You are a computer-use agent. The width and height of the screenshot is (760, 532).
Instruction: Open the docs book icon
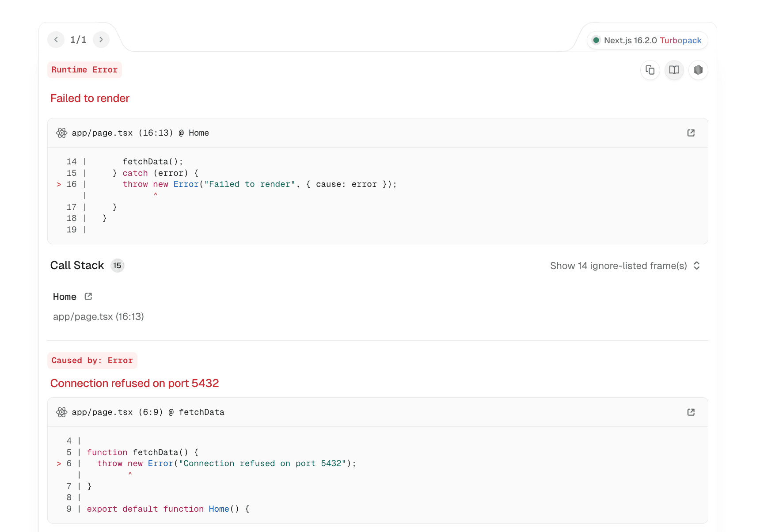pyautogui.click(x=674, y=70)
